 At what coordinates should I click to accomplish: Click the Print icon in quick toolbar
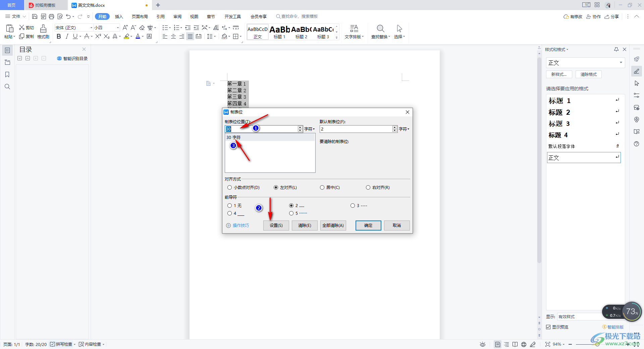[x=51, y=16]
